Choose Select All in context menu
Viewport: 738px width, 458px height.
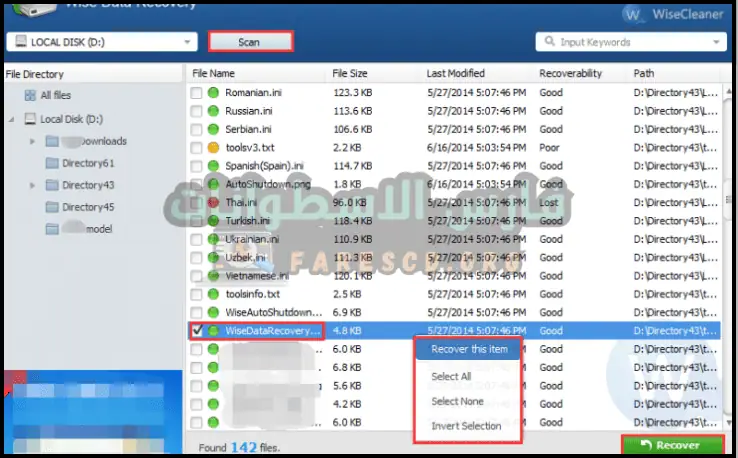pos(451,377)
